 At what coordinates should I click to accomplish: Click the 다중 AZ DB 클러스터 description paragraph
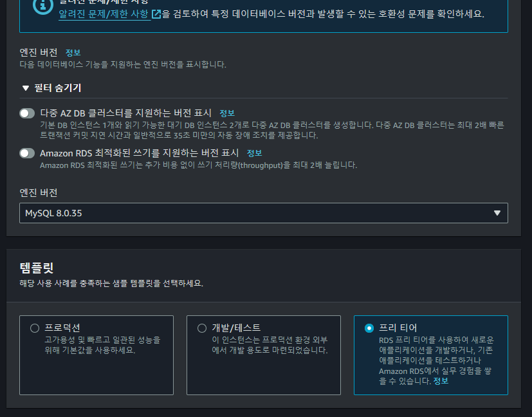tap(272, 130)
